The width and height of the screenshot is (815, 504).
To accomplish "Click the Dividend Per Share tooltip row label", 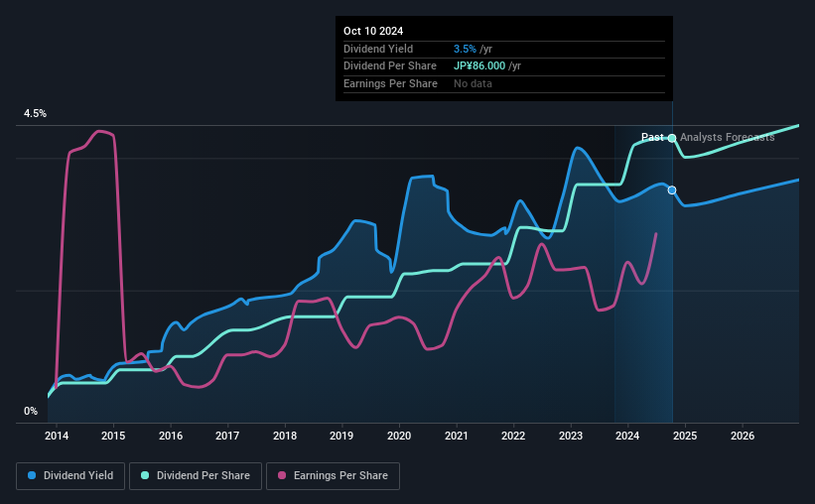I will point(390,66).
